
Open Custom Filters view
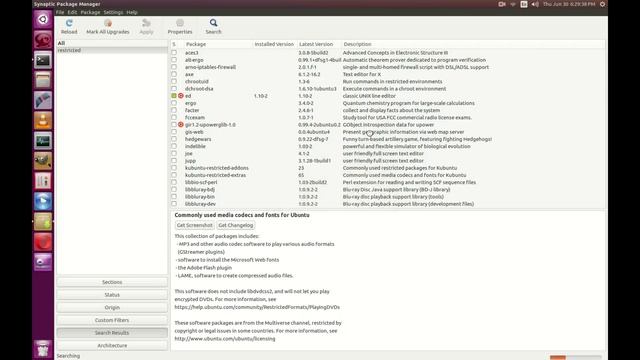coord(112,320)
